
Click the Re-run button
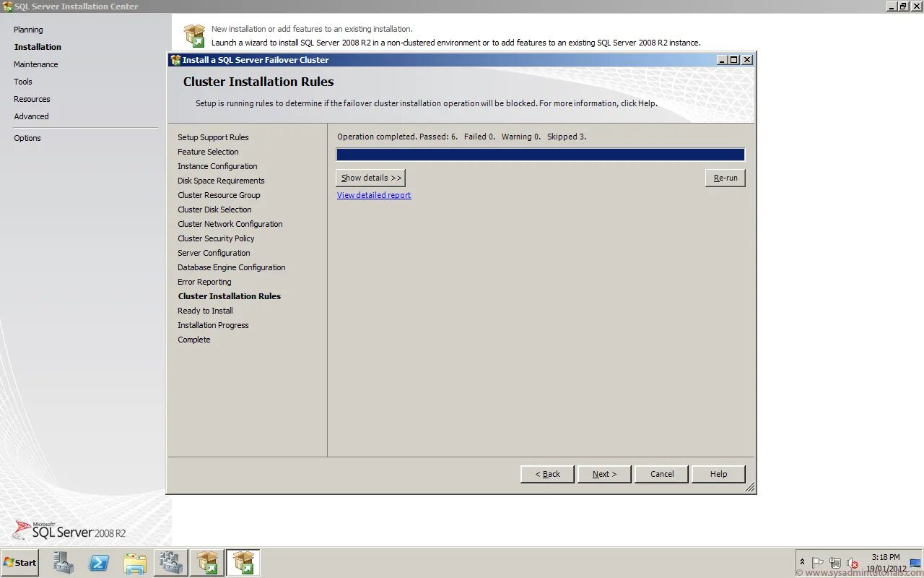click(x=725, y=178)
